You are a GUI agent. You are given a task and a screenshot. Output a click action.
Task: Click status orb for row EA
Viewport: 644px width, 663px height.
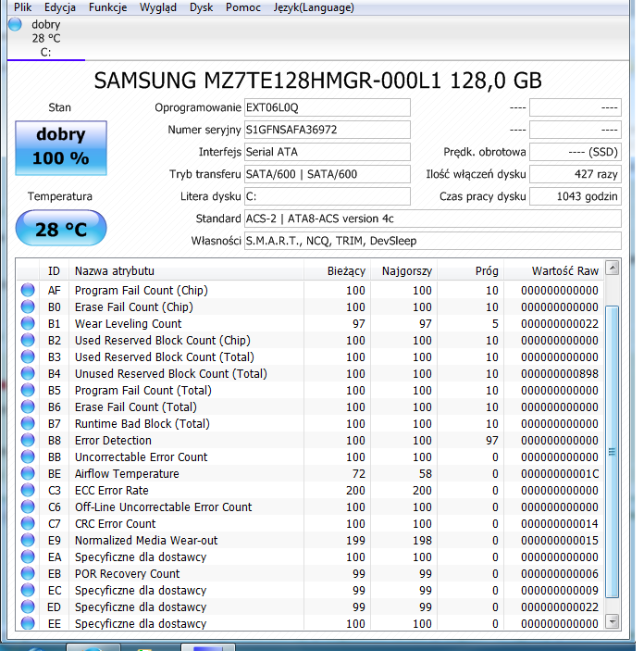[28, 557]
